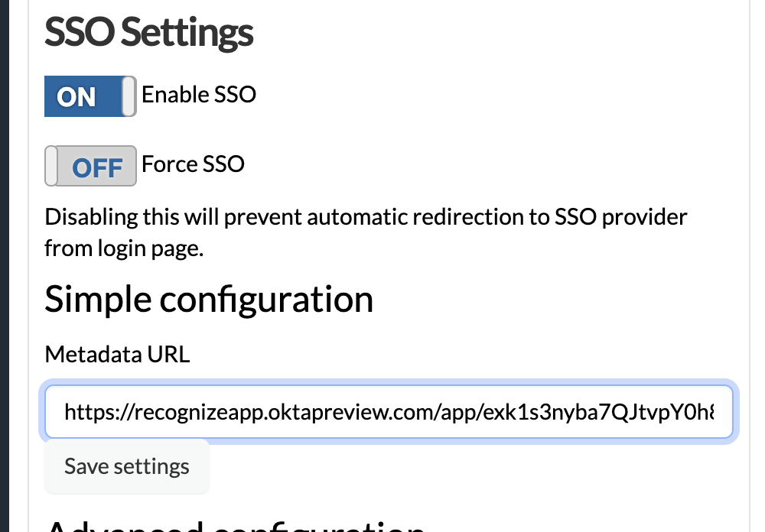Click the Simple configuration heading

209,299
